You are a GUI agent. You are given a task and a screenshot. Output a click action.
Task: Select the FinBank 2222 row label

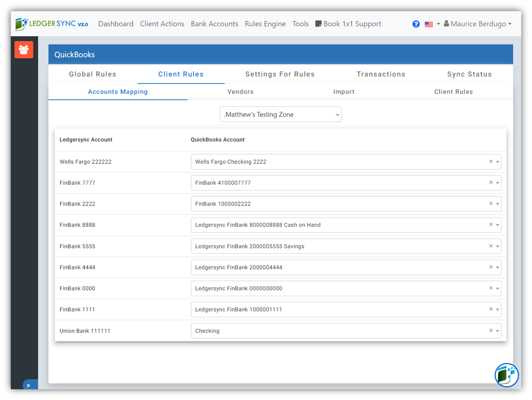(77, 204)
